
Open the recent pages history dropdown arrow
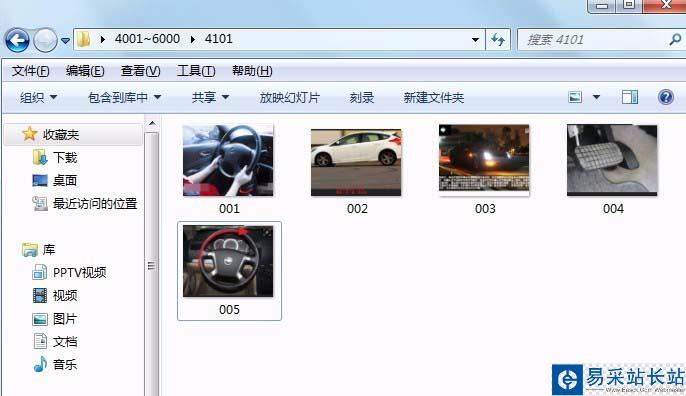point(65,41)
